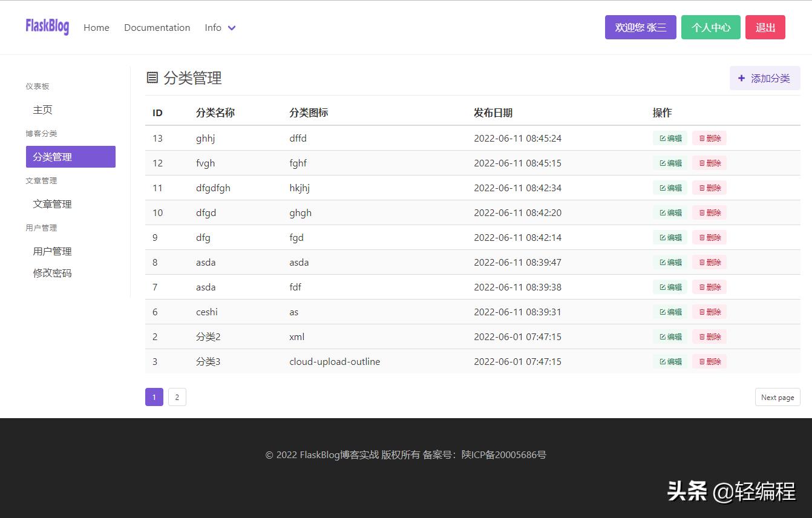Edit the category named ghhj
The width and height of the screenshot is (812, 518).
670,138
